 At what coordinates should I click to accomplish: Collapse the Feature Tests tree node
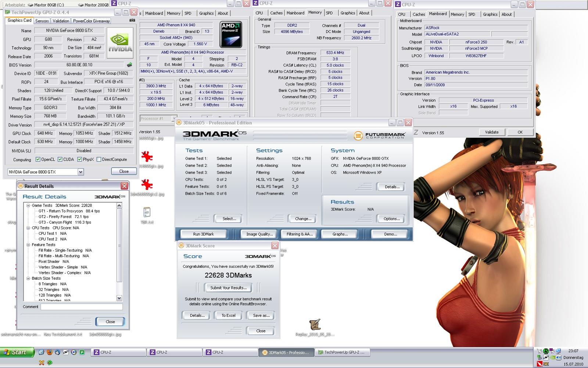click(x=28, y=245)
